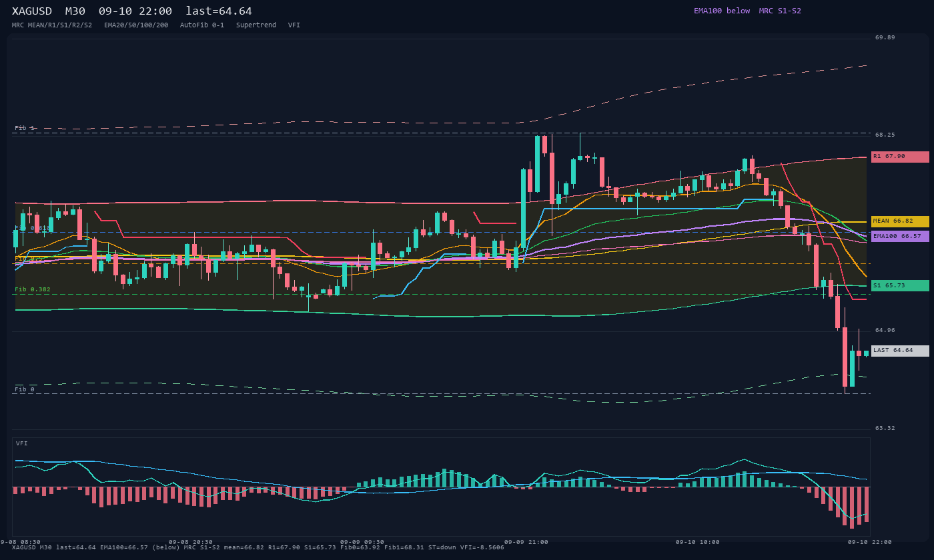The width and height of the screenshot is (934, 560).
Task: Click the 64.96 price axis label
Action: coord(885,330)
